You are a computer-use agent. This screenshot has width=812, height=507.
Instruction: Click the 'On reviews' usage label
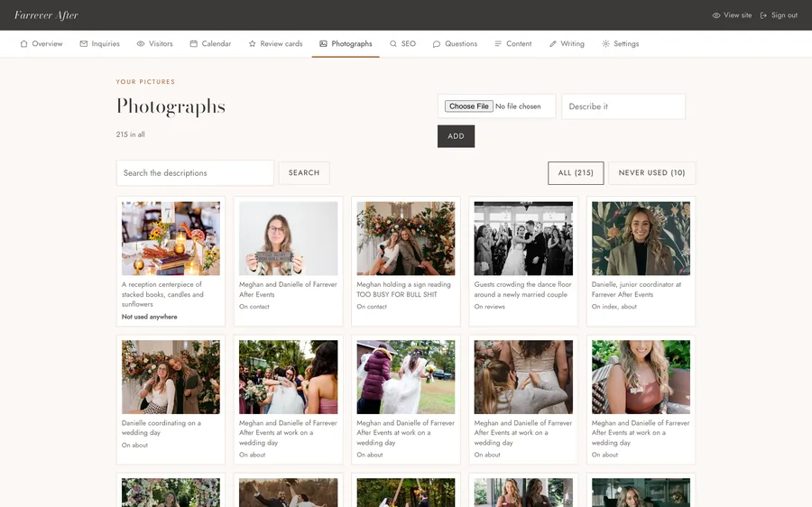[x=489, y=307]
